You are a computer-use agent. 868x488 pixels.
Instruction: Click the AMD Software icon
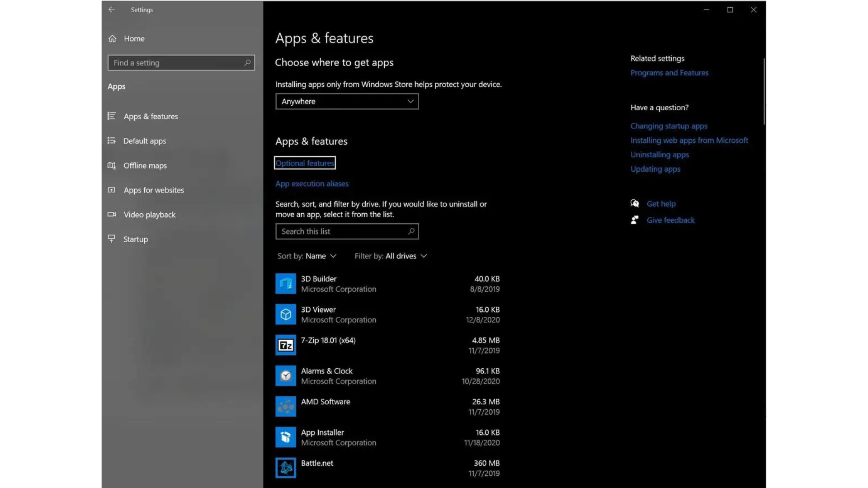point(286,407)
